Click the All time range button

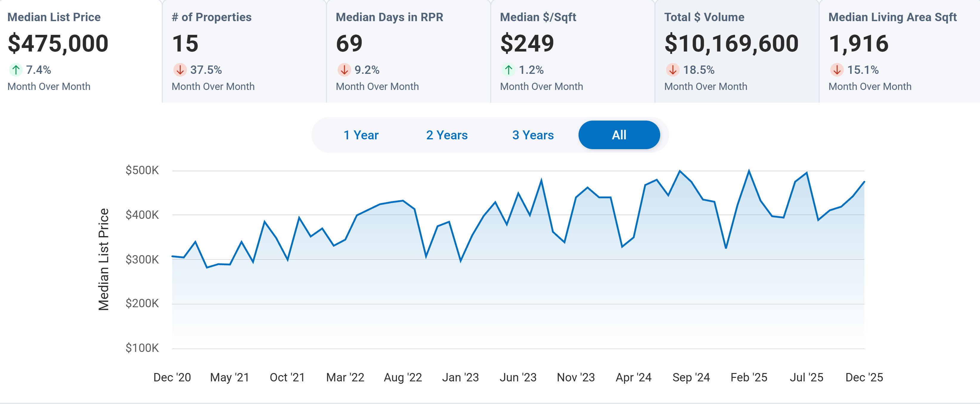click(x=619, y=135)
